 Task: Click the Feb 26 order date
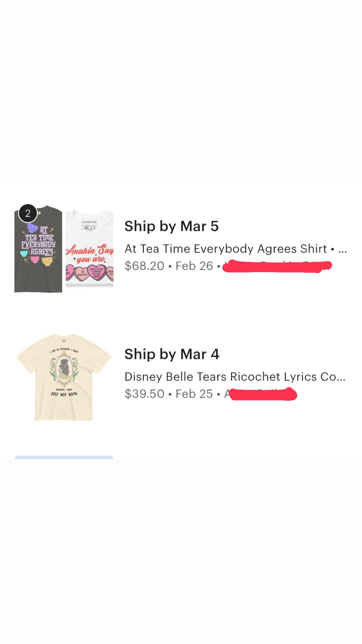click(194, 266)
